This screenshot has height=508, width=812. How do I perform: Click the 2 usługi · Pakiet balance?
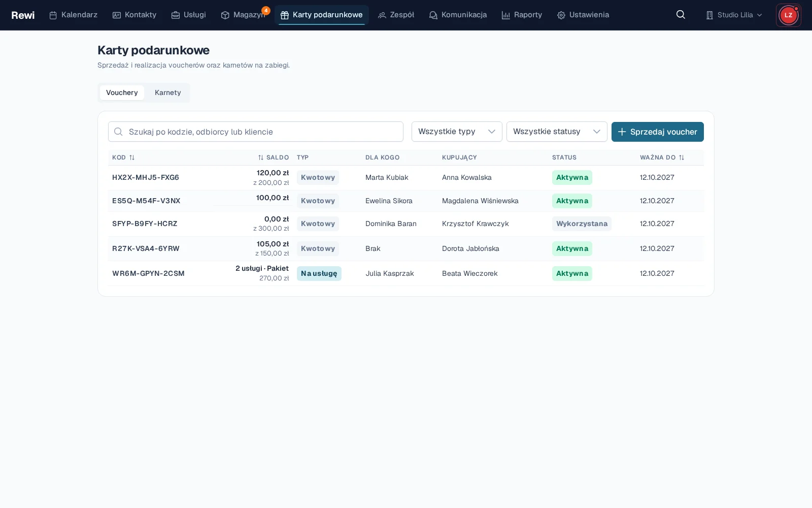pos(262,268)
